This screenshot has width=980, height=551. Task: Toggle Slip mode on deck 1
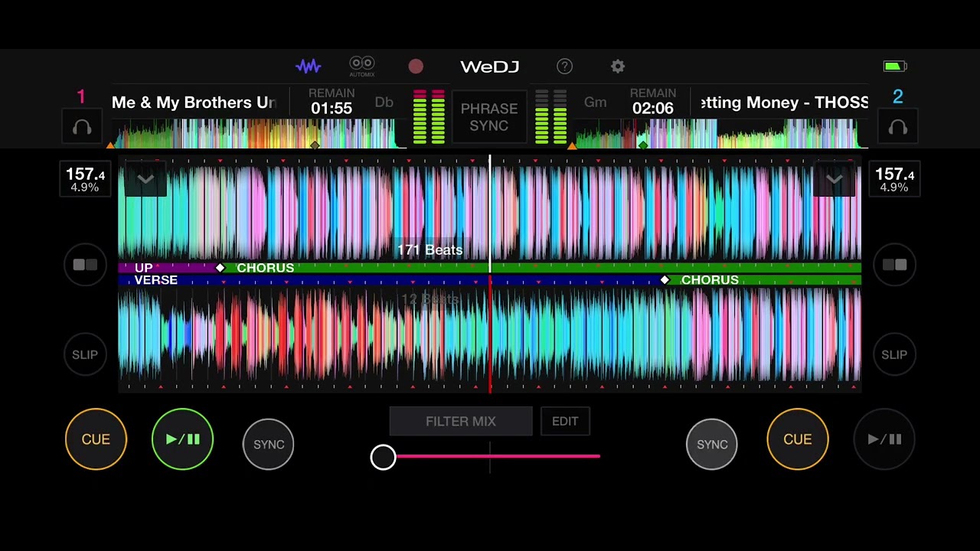pyautogui.click(x=85, y=355)
